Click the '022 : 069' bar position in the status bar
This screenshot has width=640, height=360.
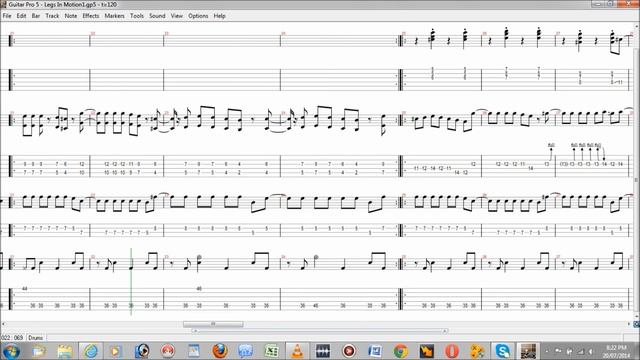click(x=12, y=338)
